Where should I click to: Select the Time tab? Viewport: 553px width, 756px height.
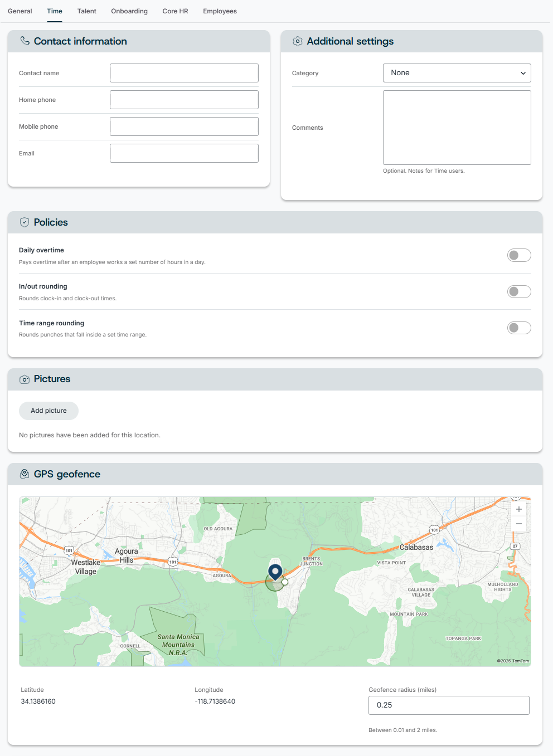[x=55, y=11]
